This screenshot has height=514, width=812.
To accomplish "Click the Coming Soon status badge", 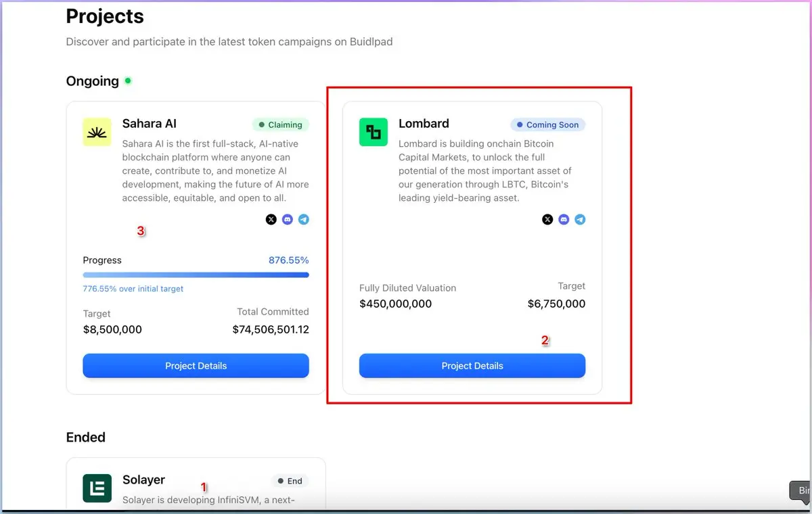I will click(548, 124).
